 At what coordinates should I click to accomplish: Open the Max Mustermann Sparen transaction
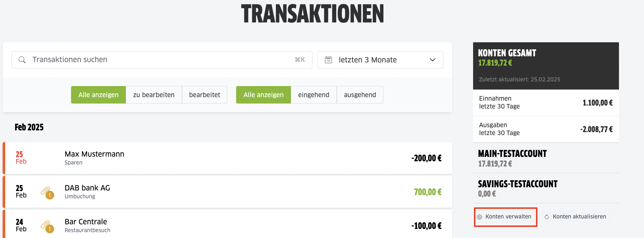227,158
